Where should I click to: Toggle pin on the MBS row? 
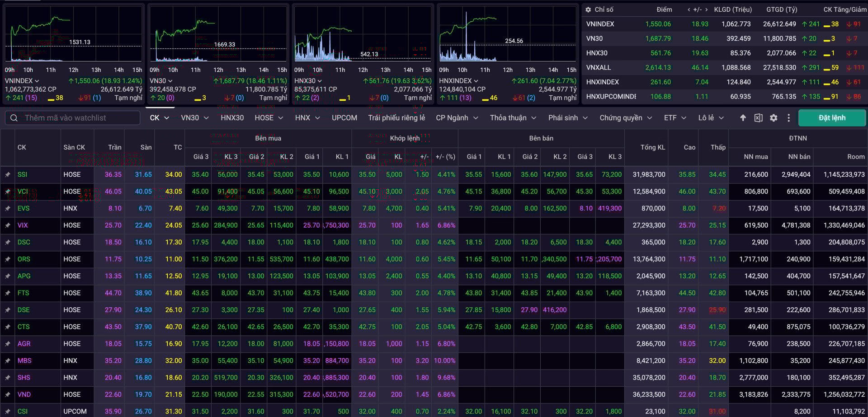[x=8, y=361]
